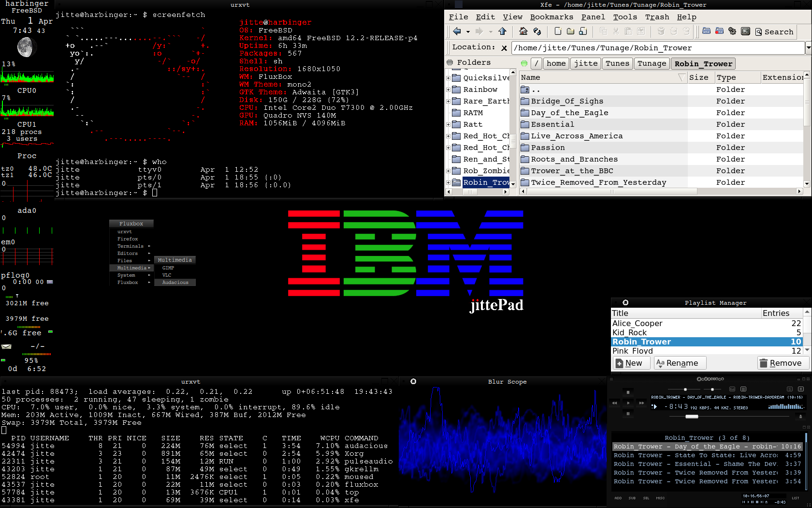The height and width of the screenshot is (508, 812).
Task: Click ADD in the Audacious playlist window
Action: coord(618,498)
